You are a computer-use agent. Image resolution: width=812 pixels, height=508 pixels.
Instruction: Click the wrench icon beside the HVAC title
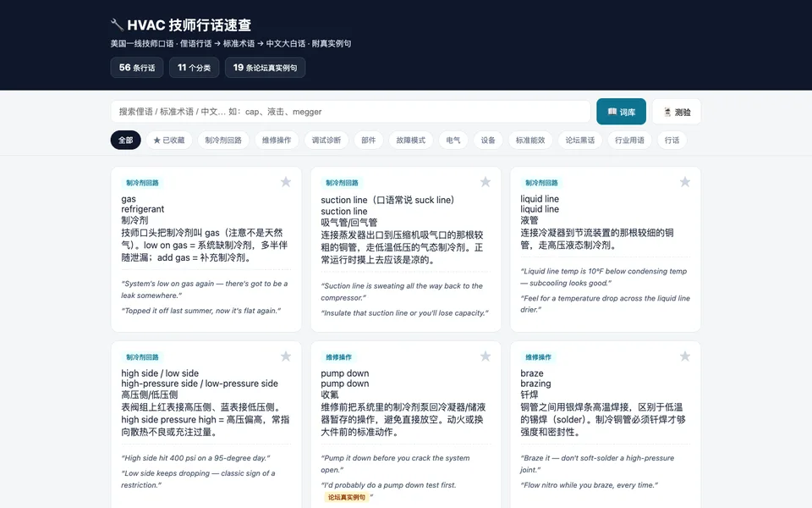click(x=117, y=25)
